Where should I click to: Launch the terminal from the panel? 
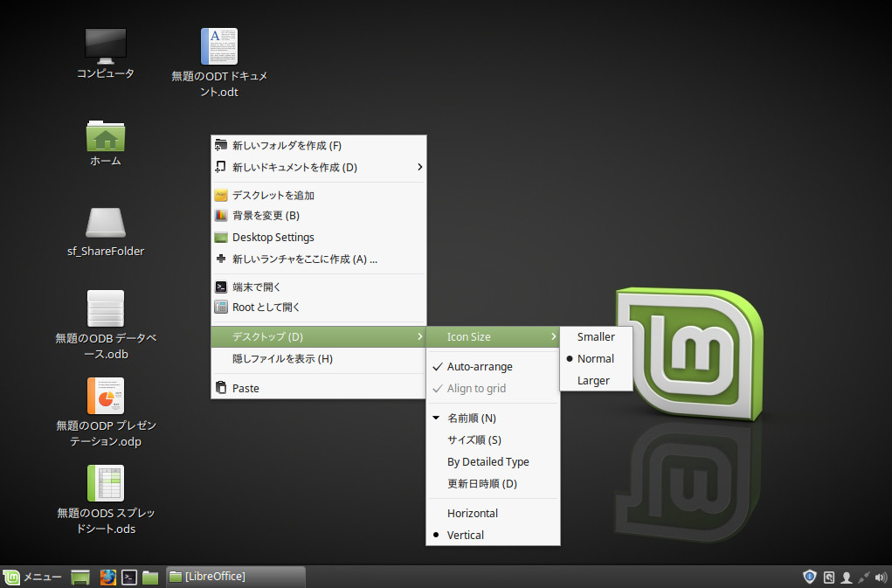[129, 578]
